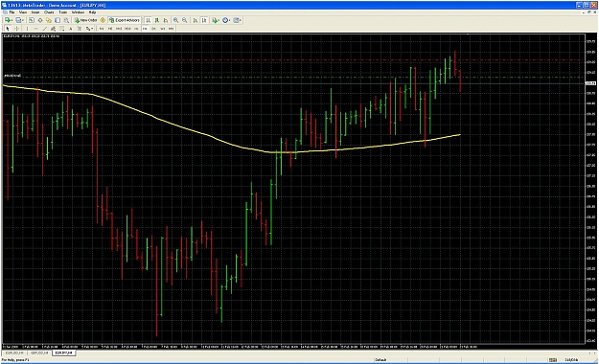This screenshot has width=599, height=364.
Task: Select the equidistant channel tool
Action: click(x=53, y=29)
